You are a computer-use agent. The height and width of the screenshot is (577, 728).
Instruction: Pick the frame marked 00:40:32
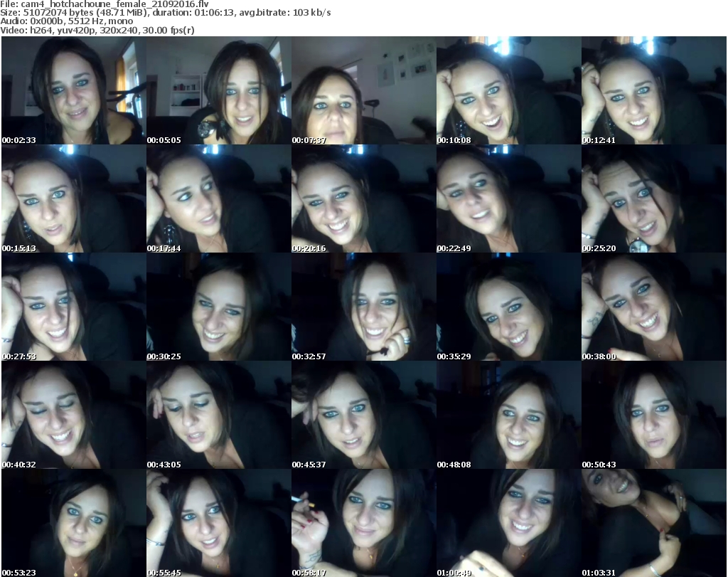[x=74, y=415]
